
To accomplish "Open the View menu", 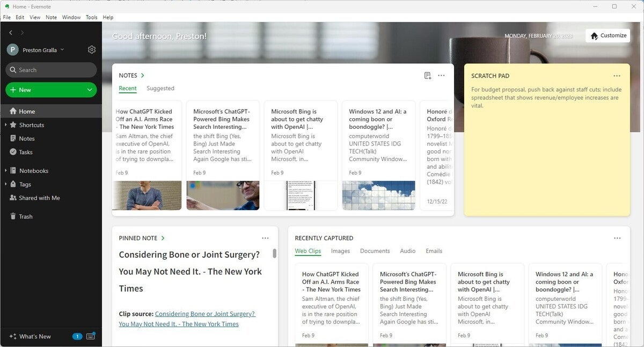I will [x=35, y=17].
